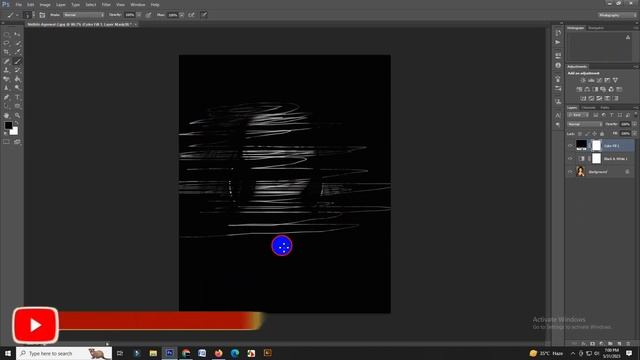Select the Eraser tool
640x360 pixels.
point(7,79)
